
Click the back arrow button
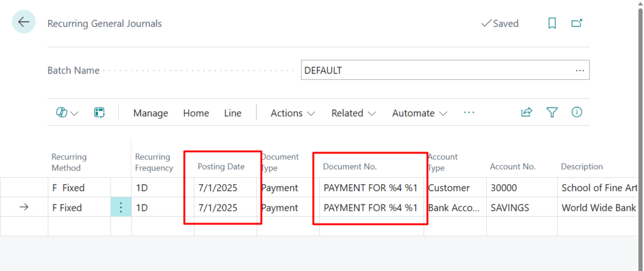24,23
